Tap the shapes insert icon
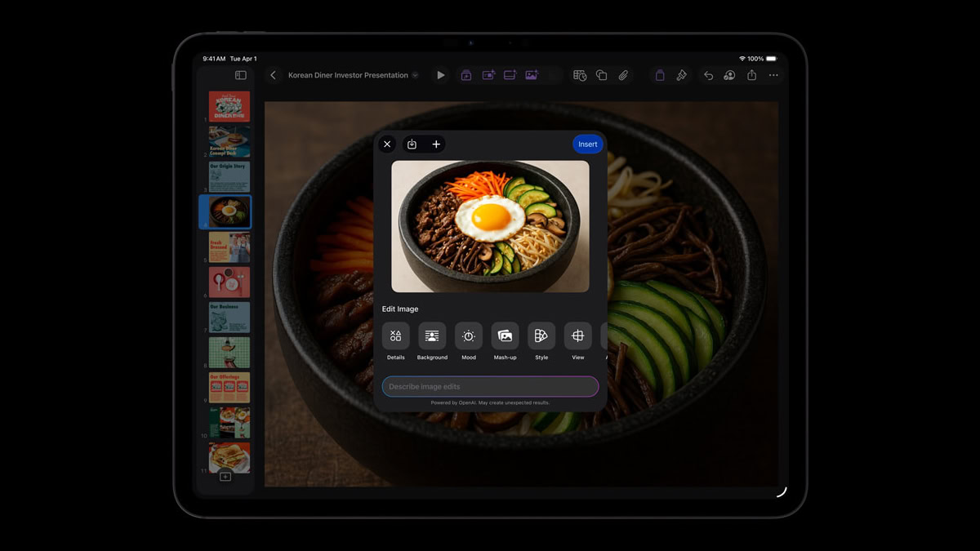 coord(602,74)
